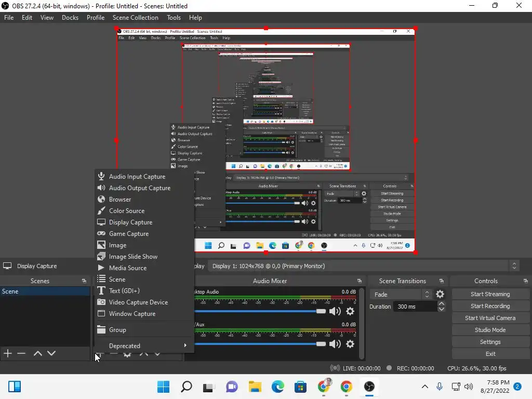
Task: Open the Help menu
Action: click(x=195, y=18)
